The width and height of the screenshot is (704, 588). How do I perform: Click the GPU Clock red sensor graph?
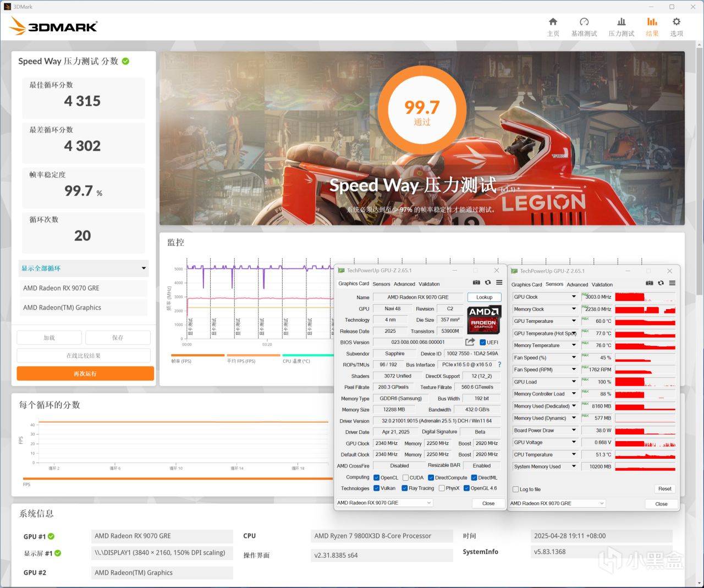click(645, 297)
